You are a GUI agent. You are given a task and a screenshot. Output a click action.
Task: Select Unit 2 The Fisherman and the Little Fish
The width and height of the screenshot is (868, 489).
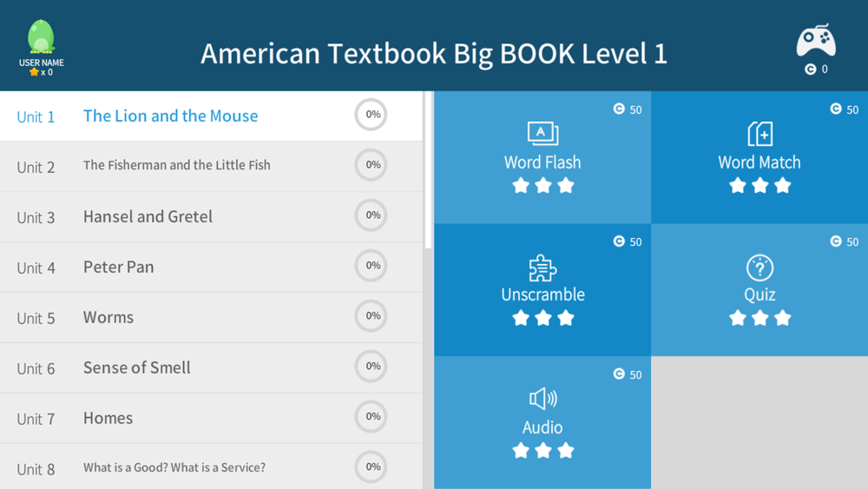(x=211, y=166)
